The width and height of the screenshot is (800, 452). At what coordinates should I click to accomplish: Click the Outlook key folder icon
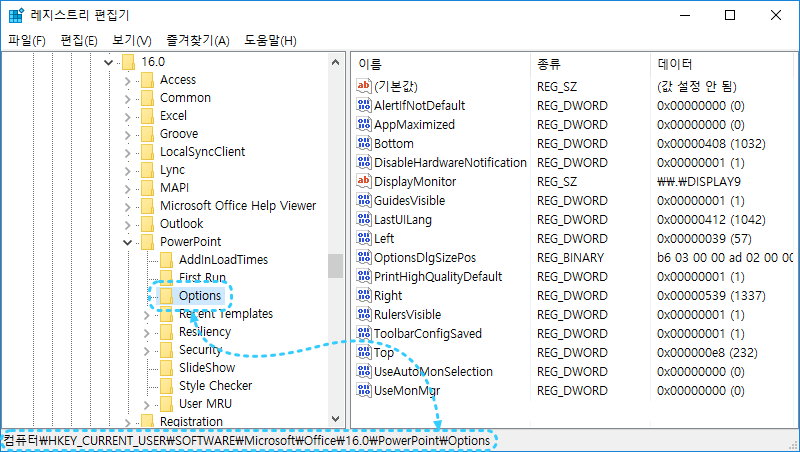tap(147, 224)
